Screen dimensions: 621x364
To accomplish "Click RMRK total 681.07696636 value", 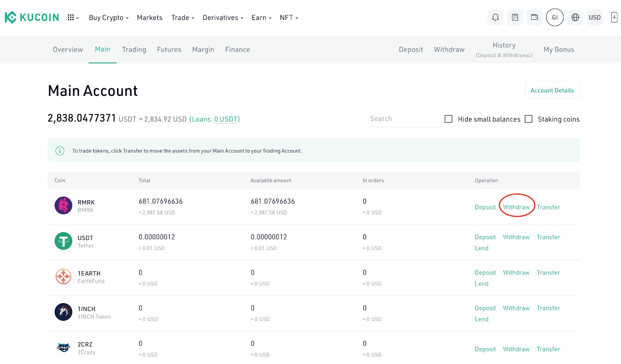I will coord(161,201).
